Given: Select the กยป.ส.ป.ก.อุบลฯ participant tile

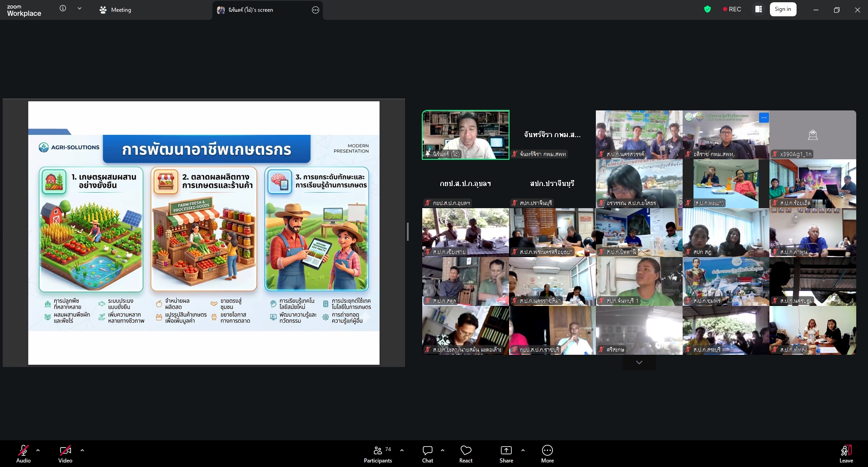Looking at the screenshot, I should [466, 184].
